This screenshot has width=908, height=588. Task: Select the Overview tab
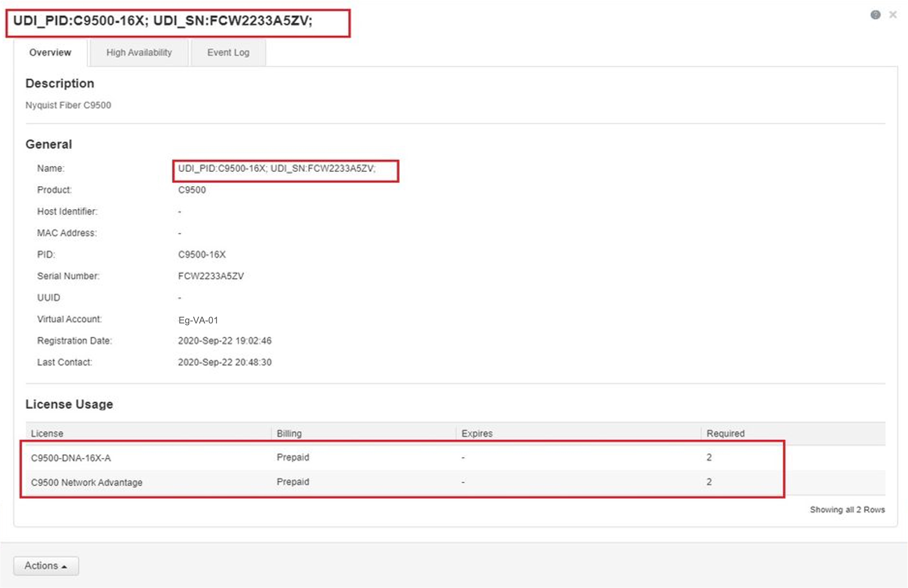pos(50,53)
